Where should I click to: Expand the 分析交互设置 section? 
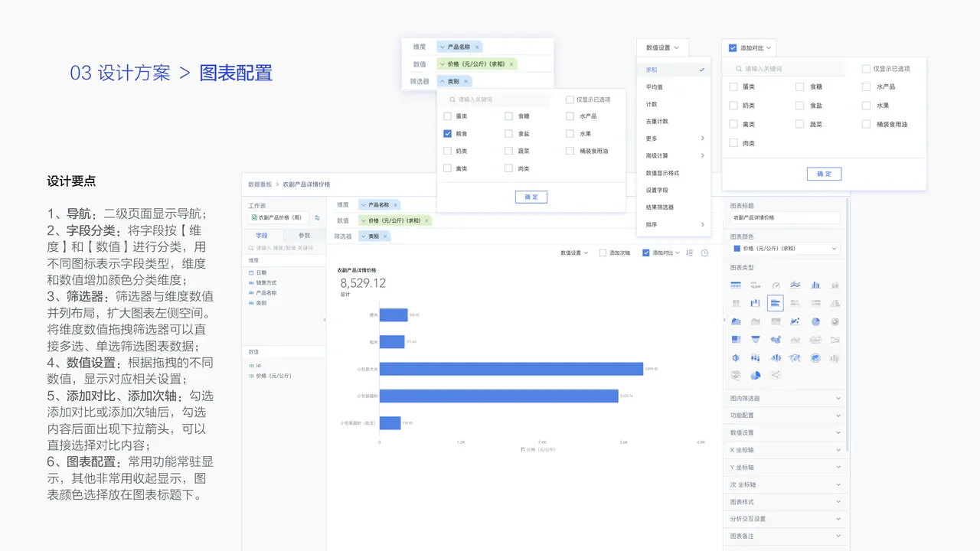pos(786,519)
